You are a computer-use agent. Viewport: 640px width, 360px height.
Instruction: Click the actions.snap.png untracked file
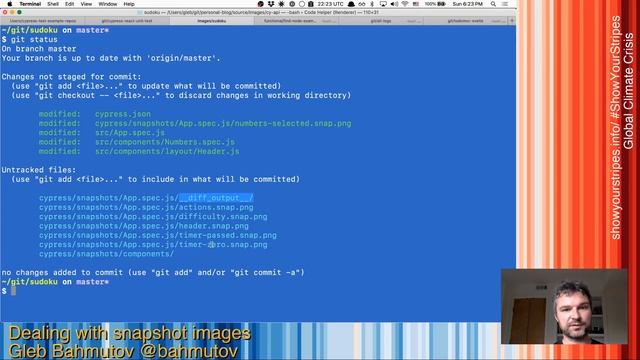(x=147, y=207)
